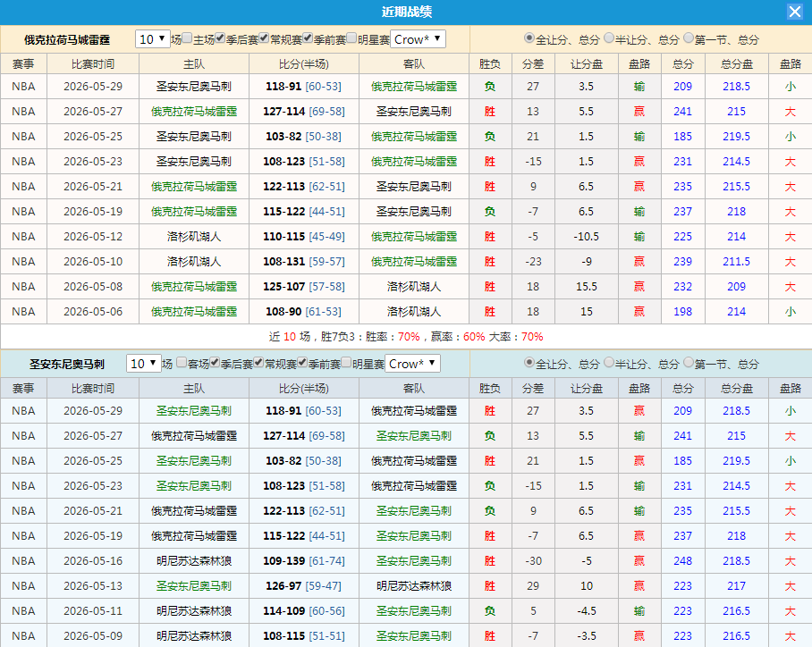Uncheck 季前赛 in the 俄克拉荷马城雷霆 filter row
Image resolution: width=812 pixels, height=647 pixels.
[x=308, y=38]
